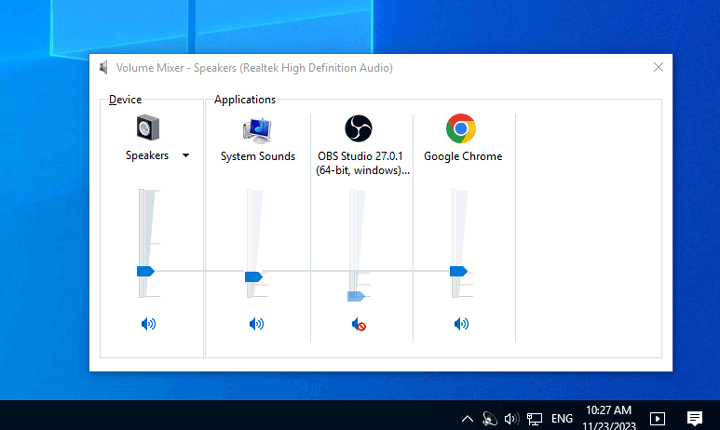Click the Google Chrome label
The width and height of the screenshot is (720, 430).
463,156
